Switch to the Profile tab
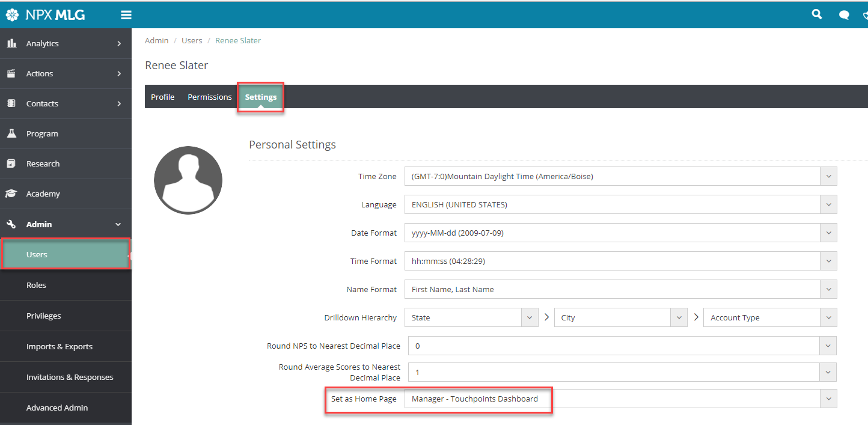Screen dimensions: 868x425 coord(162,97)
